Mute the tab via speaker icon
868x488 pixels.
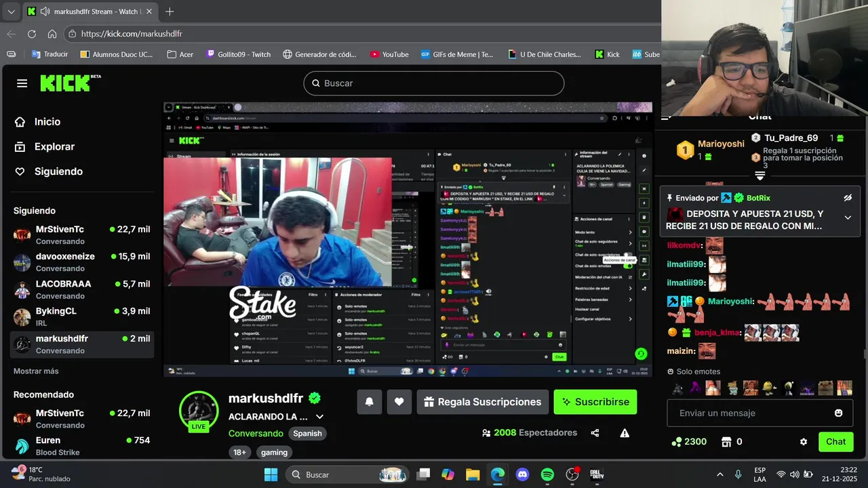(x=45, y=12)
